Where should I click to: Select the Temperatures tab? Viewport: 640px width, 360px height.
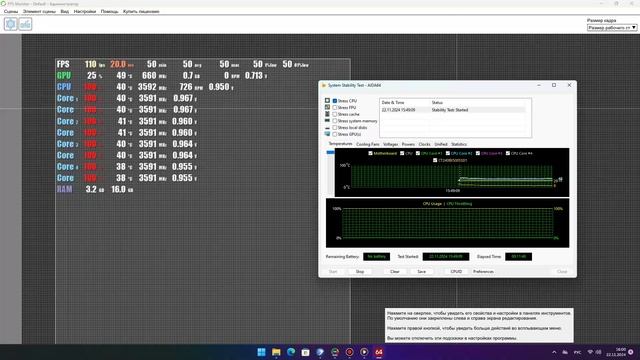[x=340, y=144]
